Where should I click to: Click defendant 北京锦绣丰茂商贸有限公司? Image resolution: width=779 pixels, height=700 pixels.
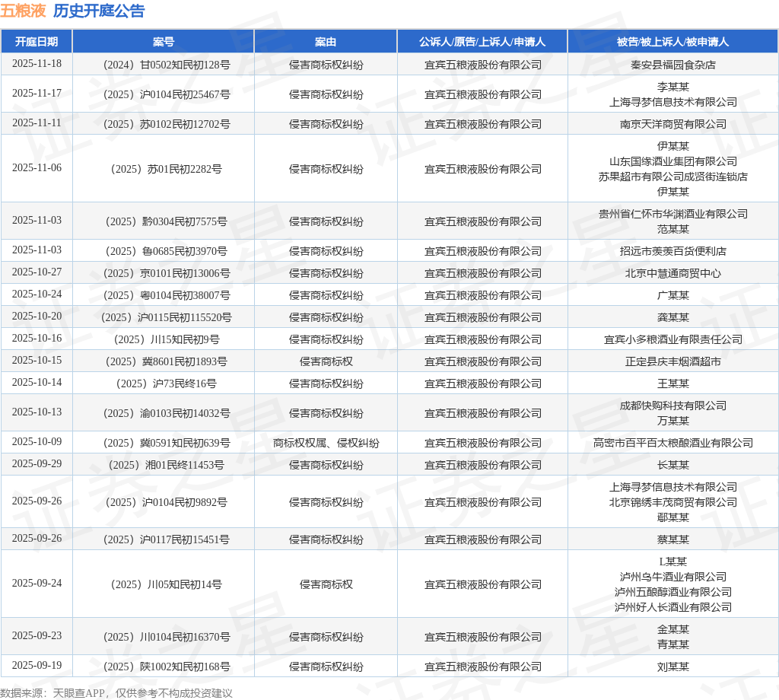pos(673,502)
